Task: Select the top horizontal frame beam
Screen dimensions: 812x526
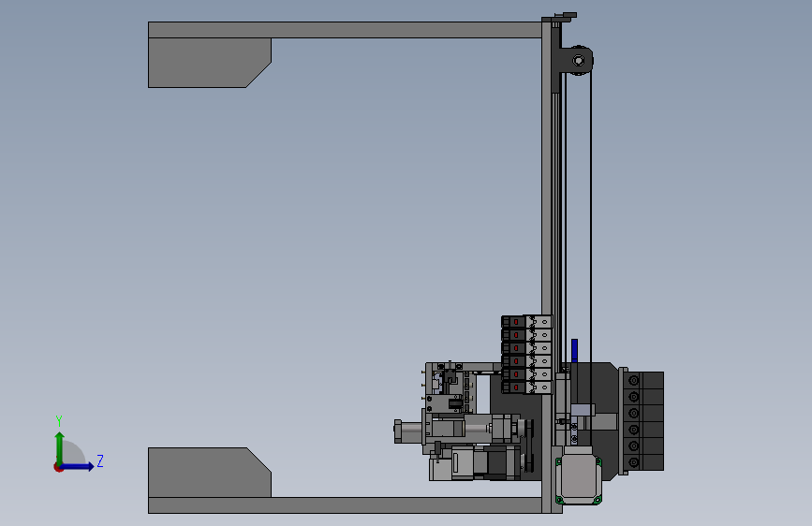Action: [x=345, y=30]
